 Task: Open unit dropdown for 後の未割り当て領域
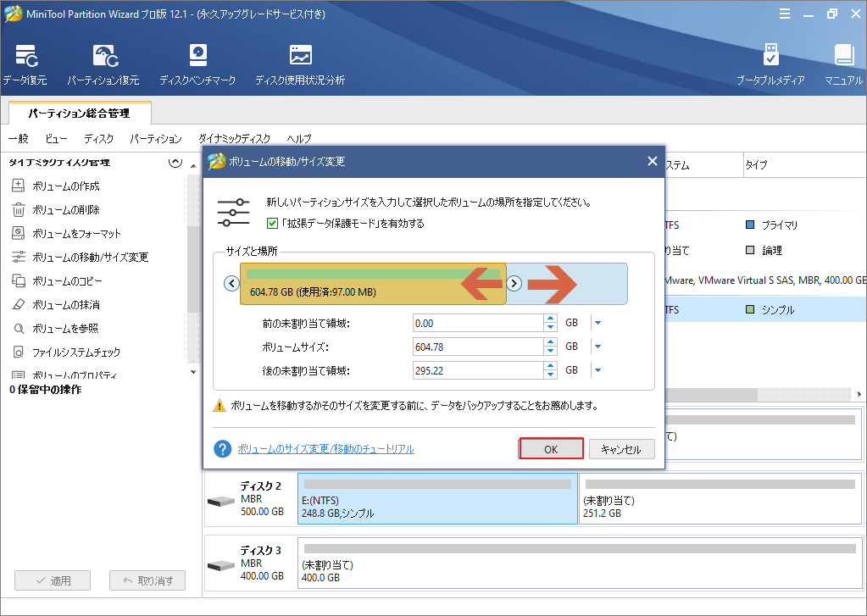coord(597,370)
